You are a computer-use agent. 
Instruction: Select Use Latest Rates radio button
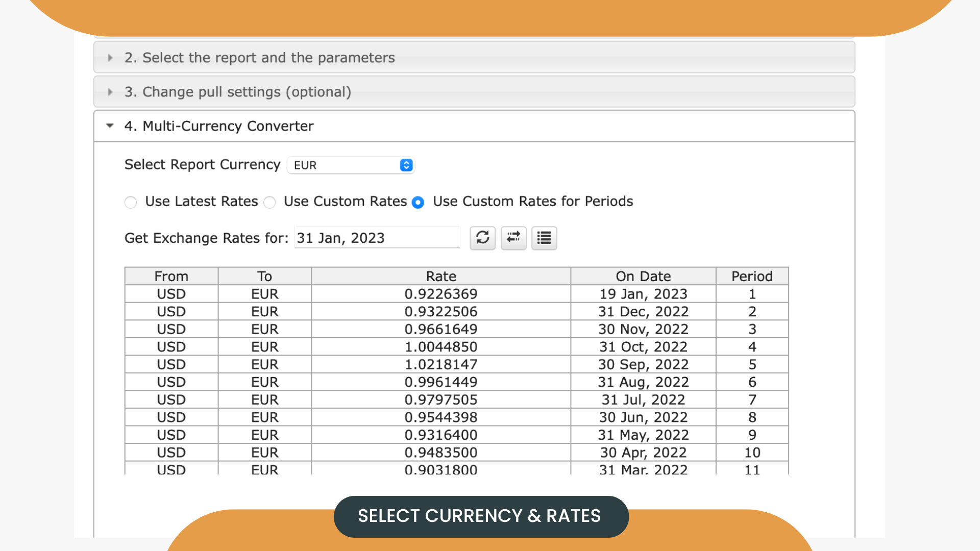pyautogui.click(x=131, y=203)
